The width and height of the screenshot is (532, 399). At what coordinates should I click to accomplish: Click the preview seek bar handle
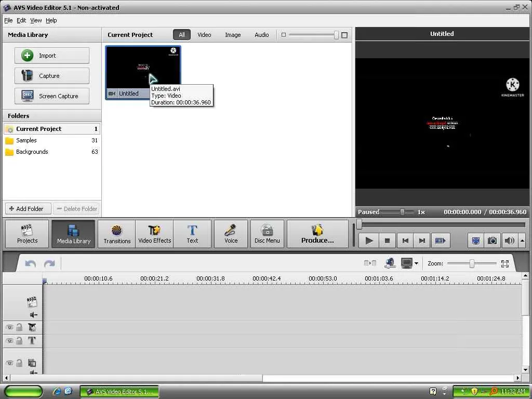click(x=360, y=224)
